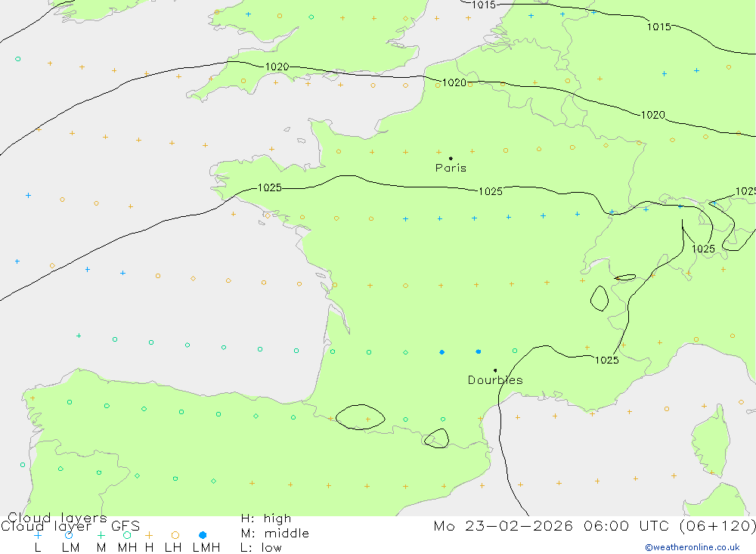This screenshot has width=756, height=554.
Task: Click the 1020 isobar label over Germany
Action: pos(653,115)
